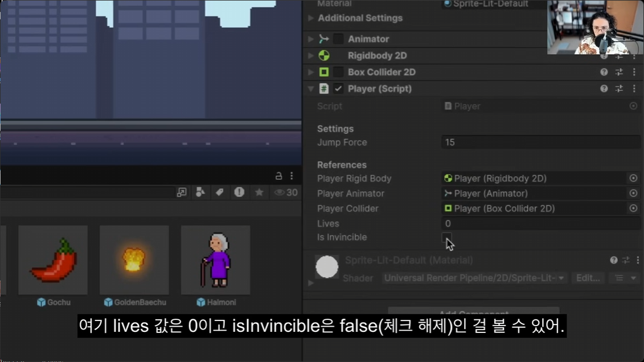Click the References header label
Screen dimensions: 644x362
[342, 164]
